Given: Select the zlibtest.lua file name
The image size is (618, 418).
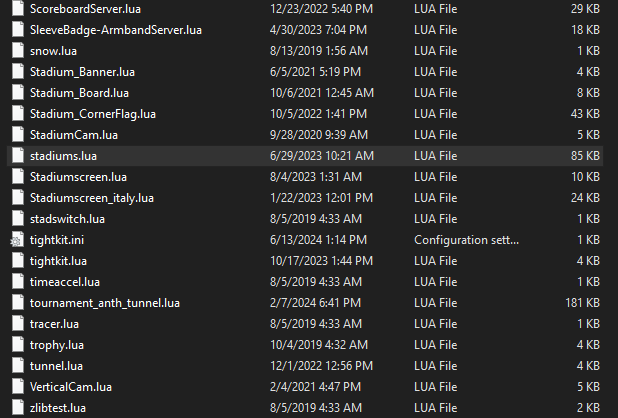Looking at the screenshot, I should [58, 408].
